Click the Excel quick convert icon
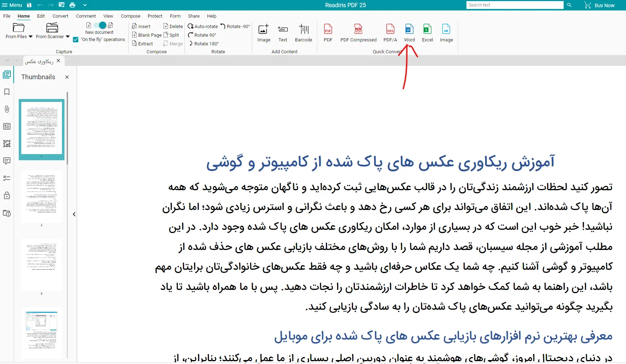Viewport: 626px width, 364px height. [427, 33]
